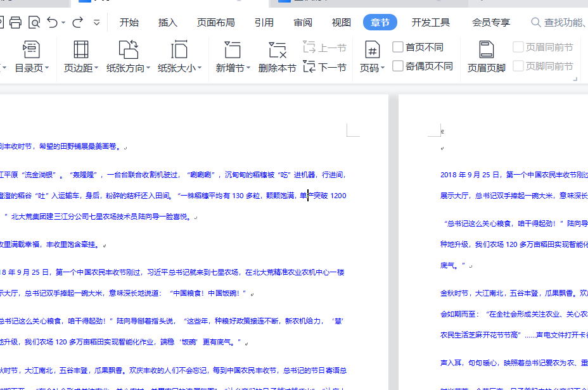Viewport: 588px width, 390px height.
Task: Expand the 纸张方向 dropdown
Action: tap(148, 68)
